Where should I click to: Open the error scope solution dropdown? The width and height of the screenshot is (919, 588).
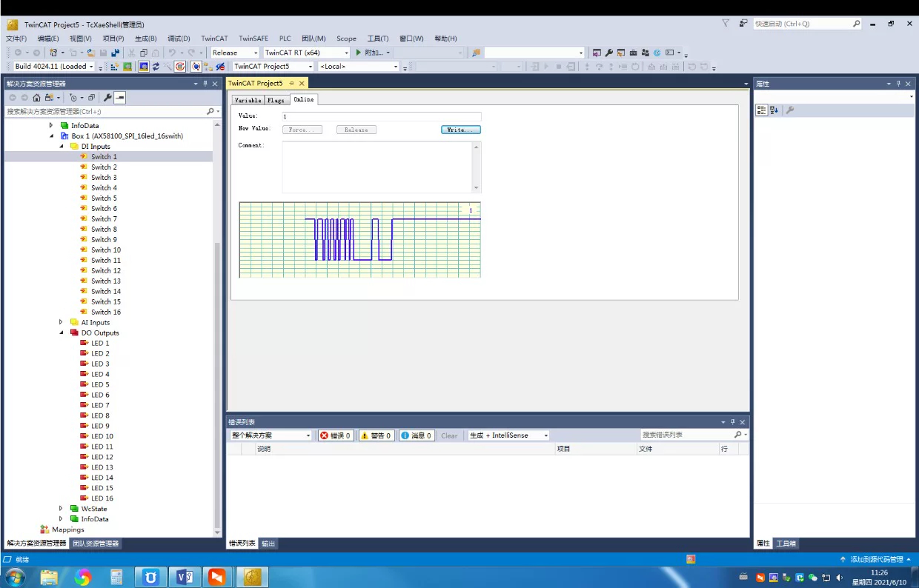pos(271,435)
